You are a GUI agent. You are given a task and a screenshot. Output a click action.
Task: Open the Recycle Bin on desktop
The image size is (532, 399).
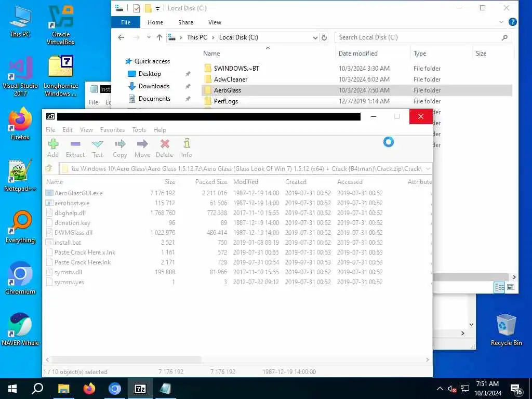(506, 329)
